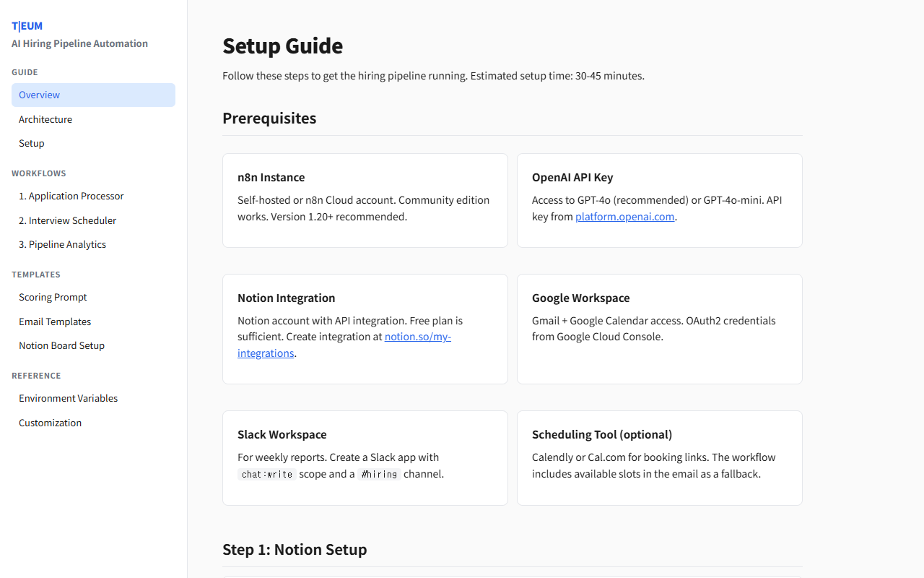The height and width of the screenshot is (578, 924).
Task: Click the Setup Guide heading
Action: tap(282, 46)
